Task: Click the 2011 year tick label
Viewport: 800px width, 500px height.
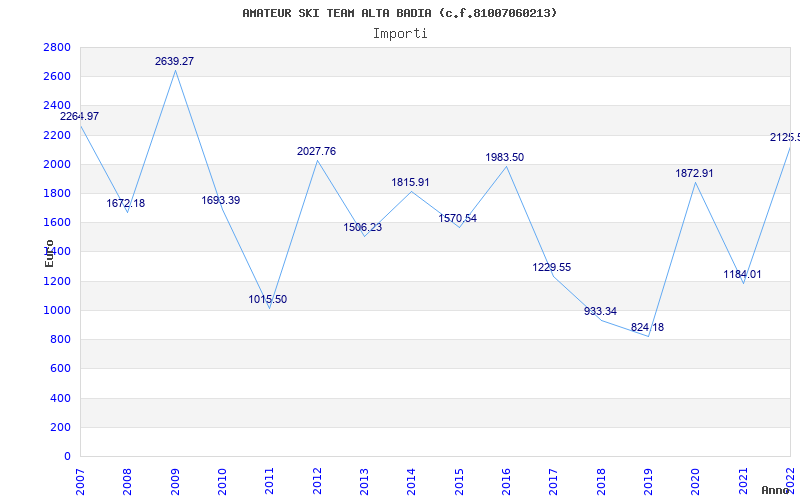Action: [x=269, y=481]
